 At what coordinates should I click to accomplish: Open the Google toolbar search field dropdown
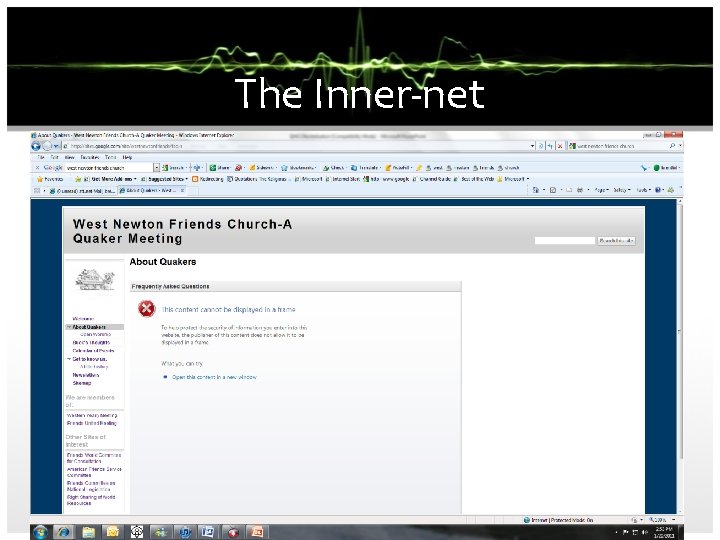[x=157, y=168]
